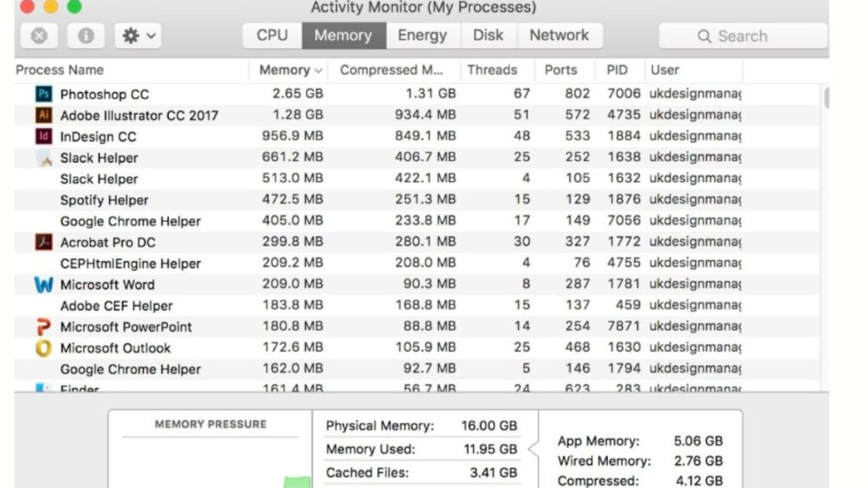
Task: Click the 802 ports value
Action: [576, 93]
